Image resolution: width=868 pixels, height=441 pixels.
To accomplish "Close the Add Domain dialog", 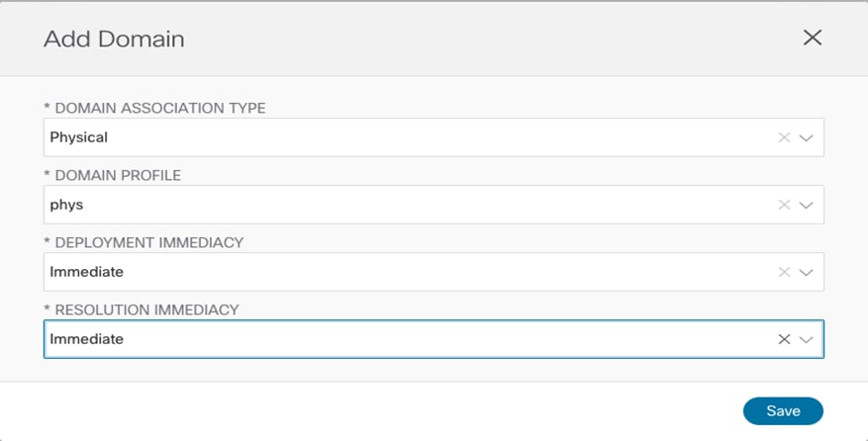I will 813,38.
